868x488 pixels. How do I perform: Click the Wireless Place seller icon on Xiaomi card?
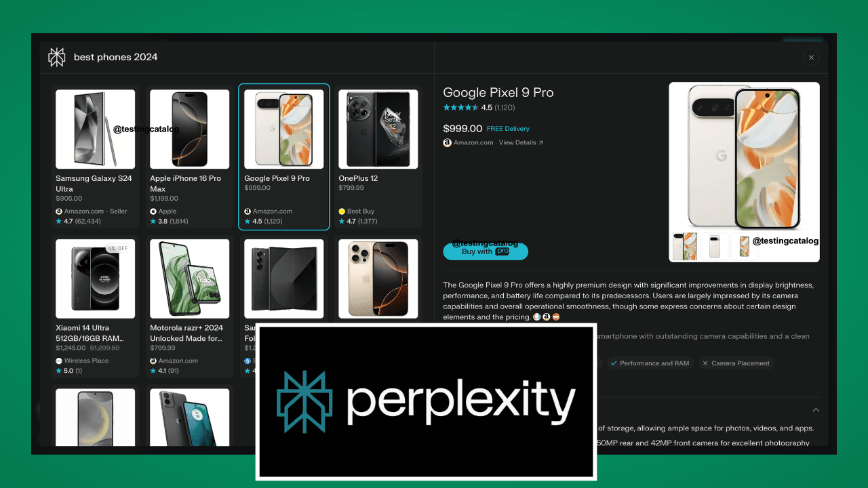59,361
